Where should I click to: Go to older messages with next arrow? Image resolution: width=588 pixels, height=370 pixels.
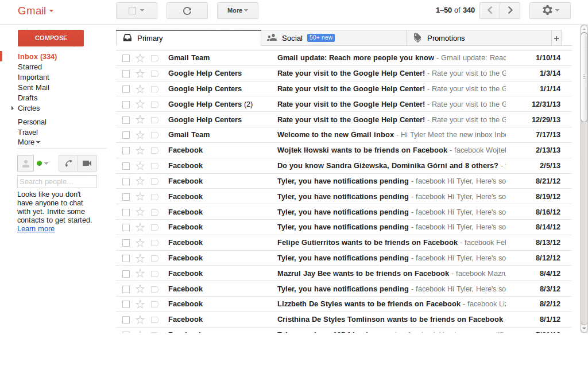[x=510, y=10]
